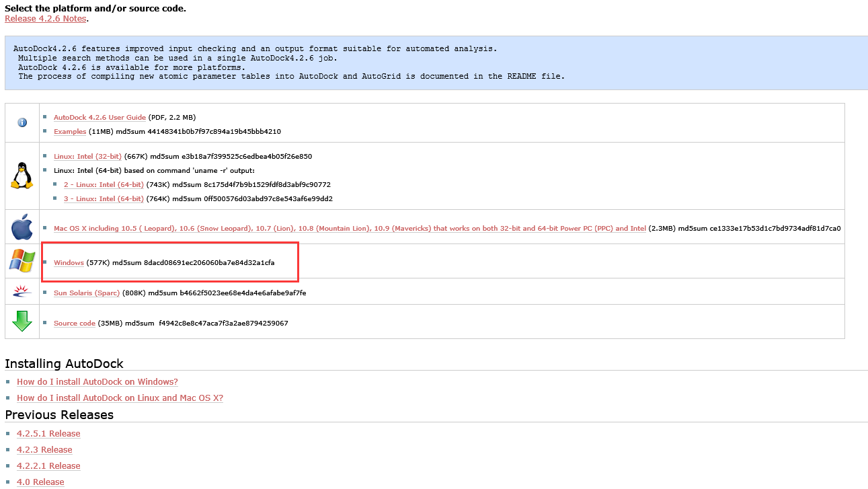The height and width of the screenshot is (489, 868).
Task: Click the blue info icon
Action: tap(22, 122)
